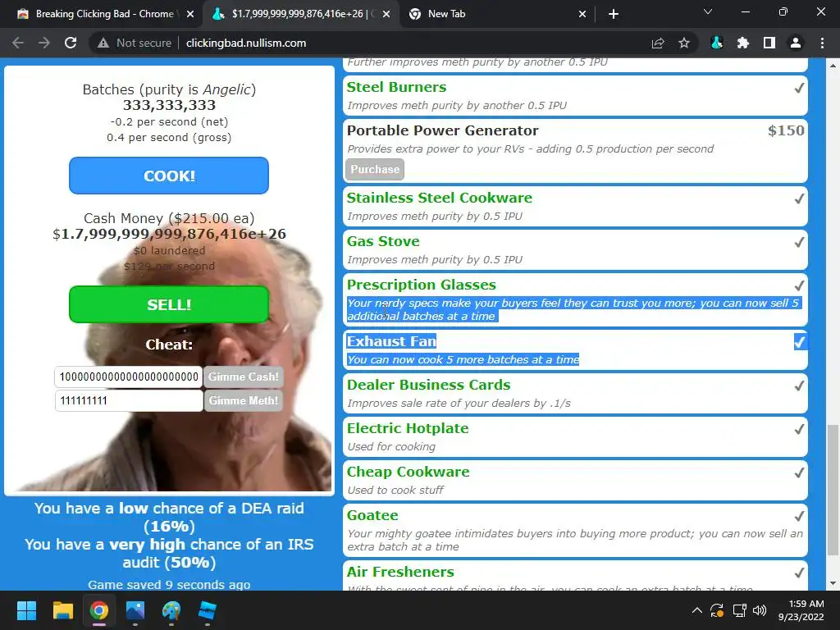Open tab search chevron in title bar
Viewport: 840px width, 630px height.
[x=708, y=11]
